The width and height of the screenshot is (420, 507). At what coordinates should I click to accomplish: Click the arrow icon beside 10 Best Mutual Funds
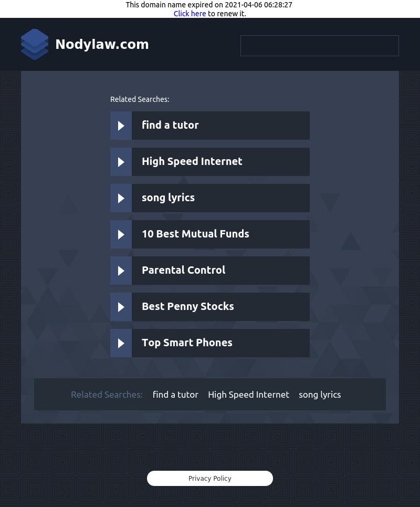click(121, 234)
